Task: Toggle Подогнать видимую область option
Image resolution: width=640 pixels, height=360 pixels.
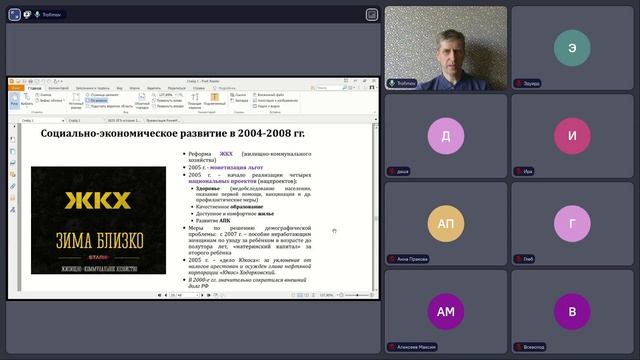Action: click(109, 106)
